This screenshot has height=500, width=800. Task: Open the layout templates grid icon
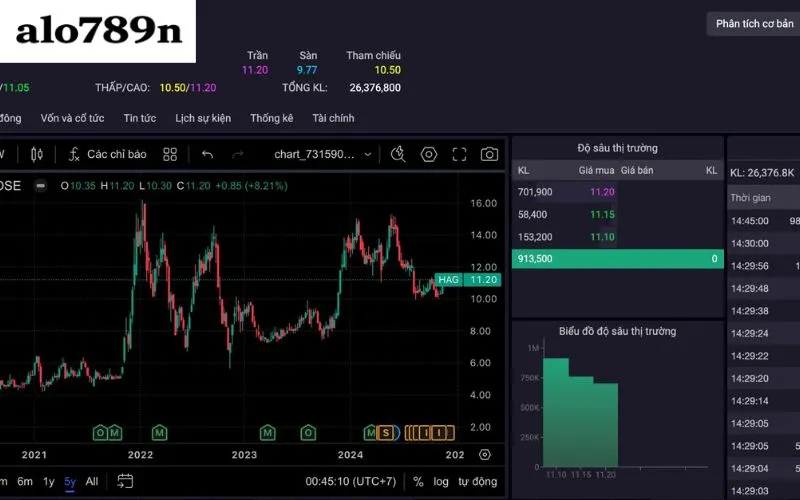pyautogui.click(x=170, y=154)
